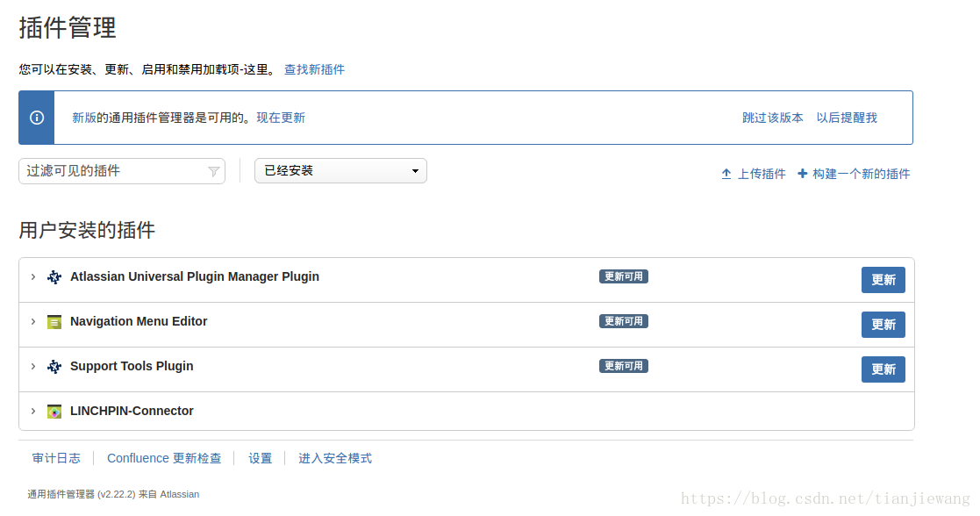Expand the Support Tools Plugin row
The height and width of the screenshot is (516, 980).
point(33,366)
